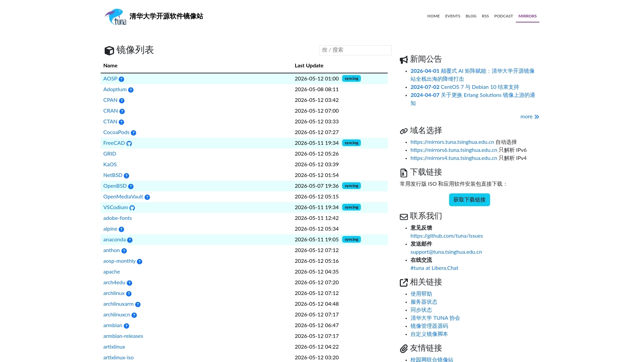Click the more news link
The image size is (644, 362).
[530, 117]
